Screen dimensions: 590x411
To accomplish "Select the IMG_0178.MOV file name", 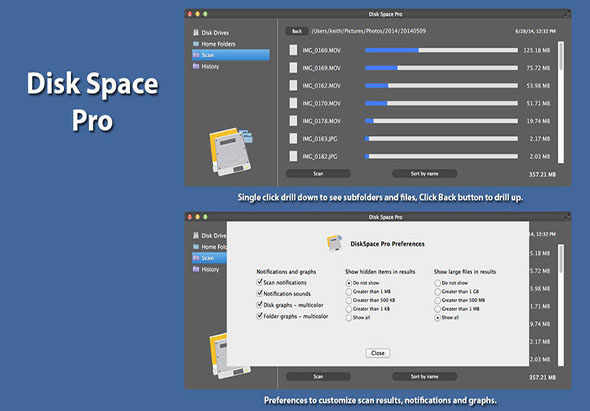I will (321, 121).
